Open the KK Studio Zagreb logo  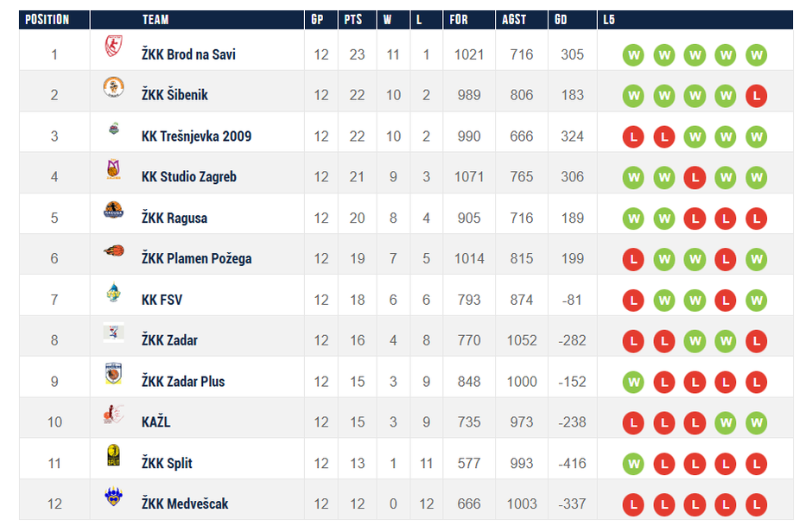click(113, 170)
